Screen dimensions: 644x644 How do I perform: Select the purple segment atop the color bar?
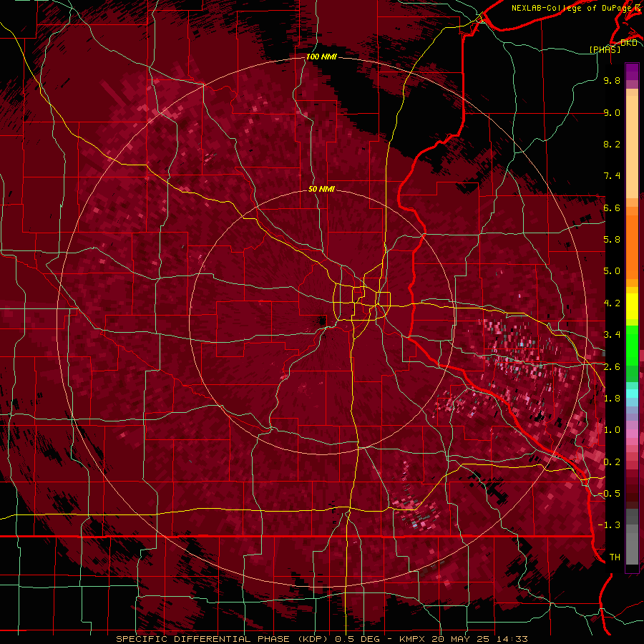(x=632, y=72)
